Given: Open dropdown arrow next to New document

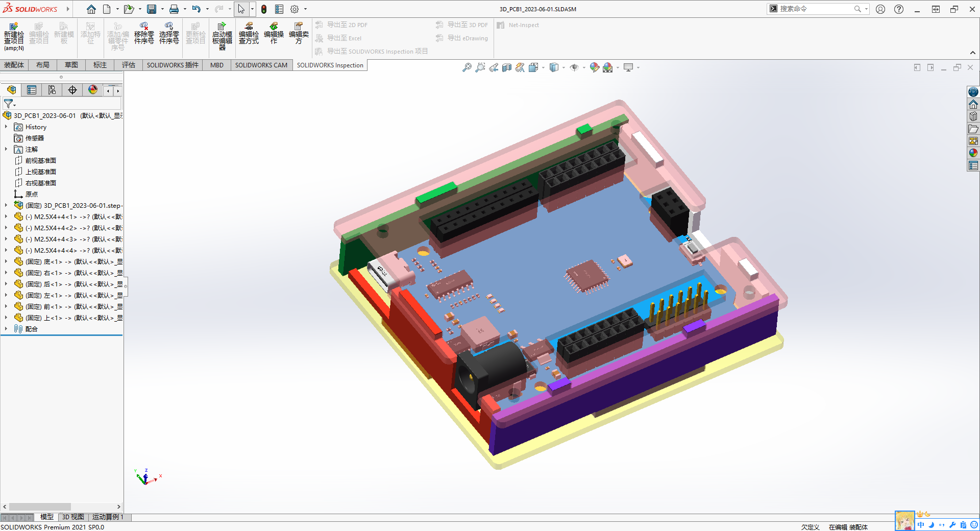Looking at the screenshot, I should [117, 9].
